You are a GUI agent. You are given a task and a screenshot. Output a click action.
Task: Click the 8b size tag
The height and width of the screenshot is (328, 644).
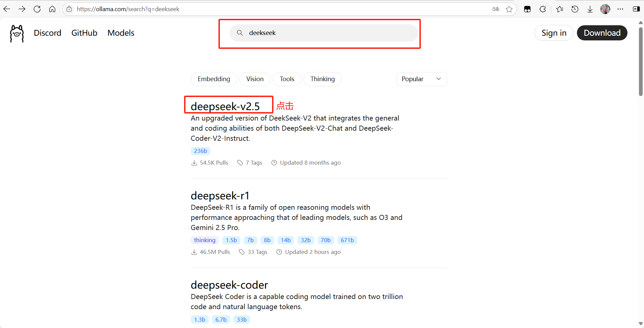[267, 240]
